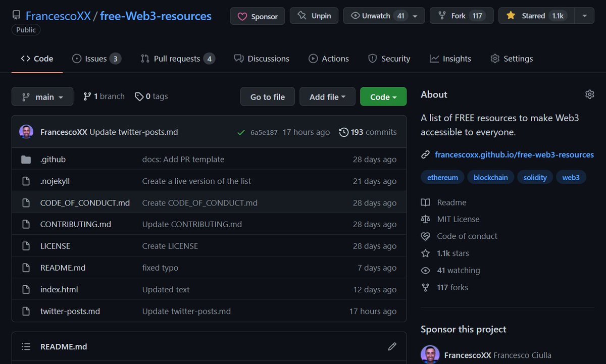
Task: Open the repository Settings tab
Action: [512, 59]
